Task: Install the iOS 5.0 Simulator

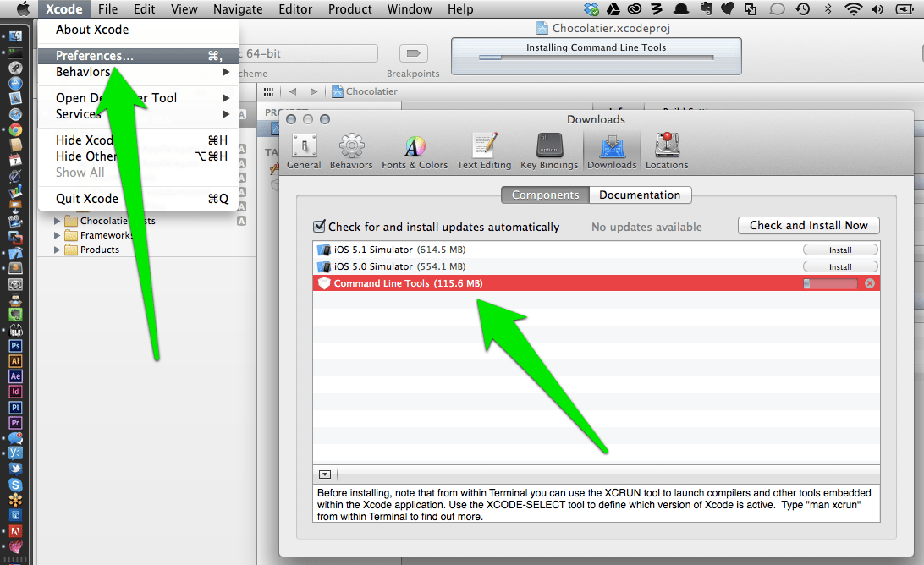Action: [x=840, y=267]
